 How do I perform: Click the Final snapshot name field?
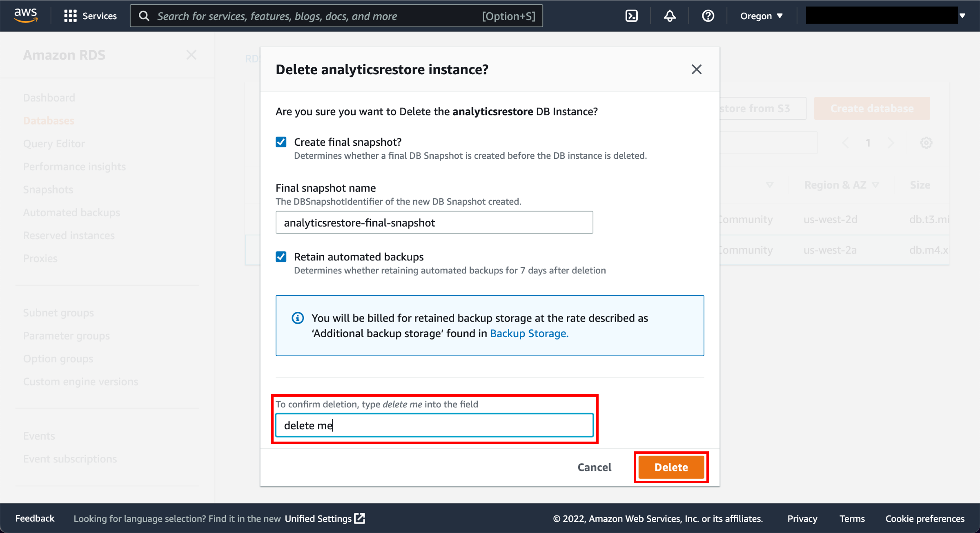(434, 222)
